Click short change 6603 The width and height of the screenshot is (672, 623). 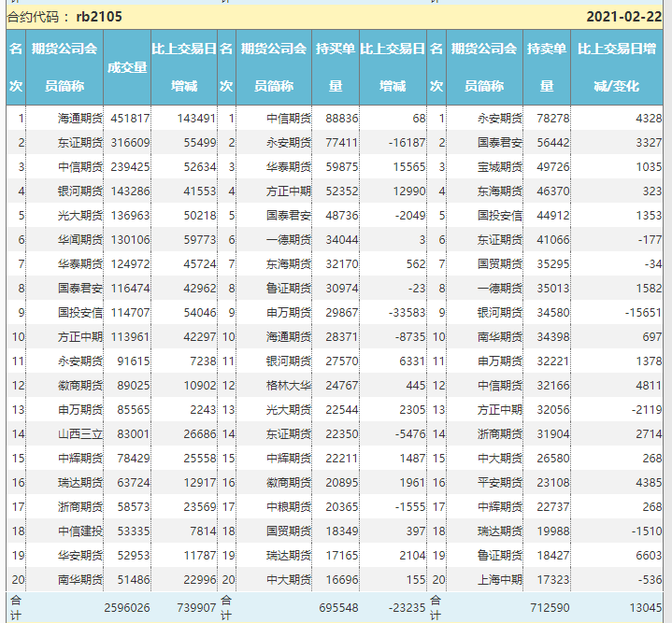click(649, 556)
